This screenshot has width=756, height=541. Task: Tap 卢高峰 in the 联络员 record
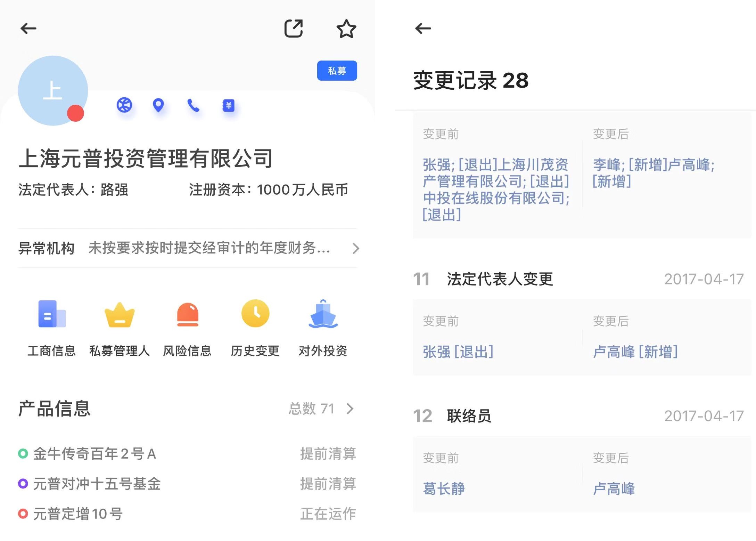[x=614, y=489]
